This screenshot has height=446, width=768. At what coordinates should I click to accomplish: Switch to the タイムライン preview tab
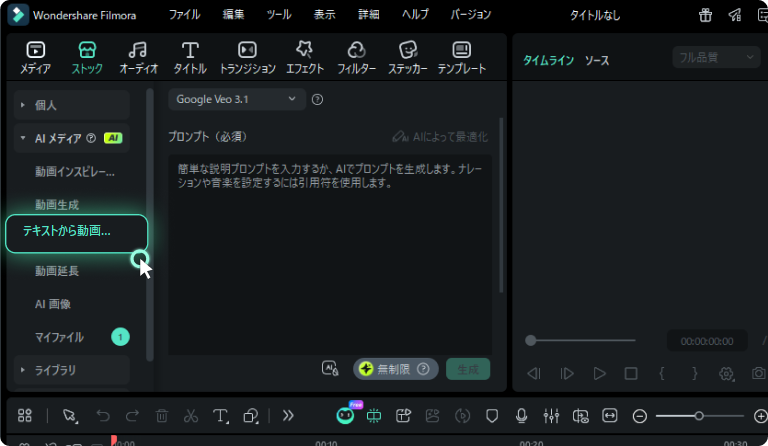point(548,61)
